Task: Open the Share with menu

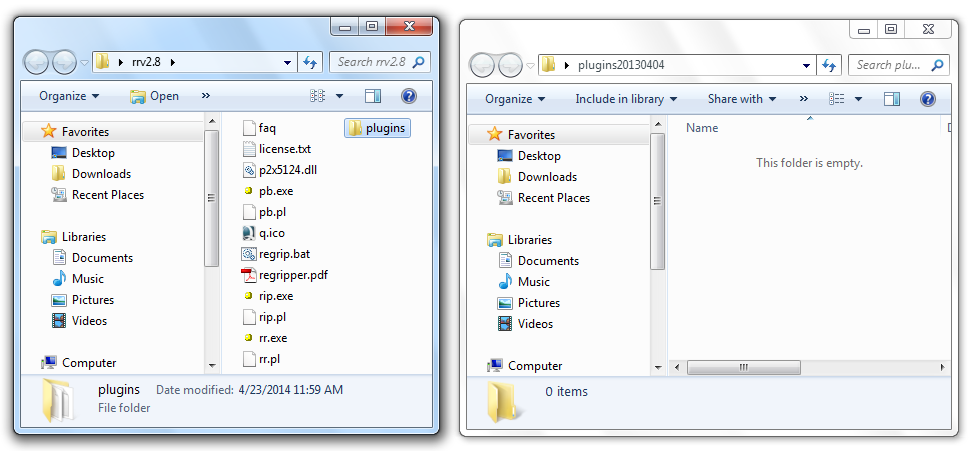Action: 742,99
